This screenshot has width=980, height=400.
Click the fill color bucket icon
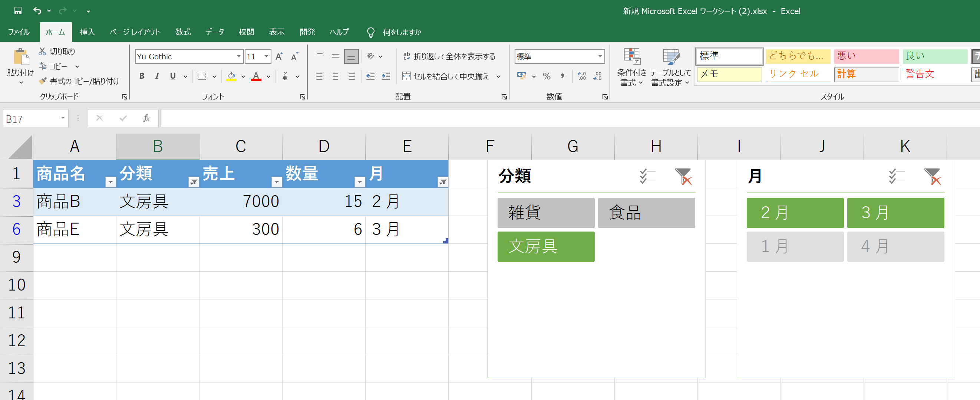[x=231, y=76]
